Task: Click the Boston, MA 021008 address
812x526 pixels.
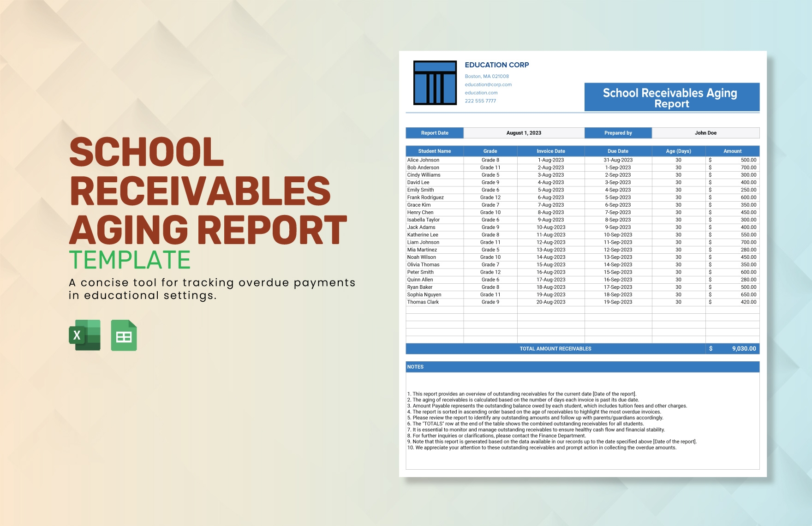Action: (487, 77)
